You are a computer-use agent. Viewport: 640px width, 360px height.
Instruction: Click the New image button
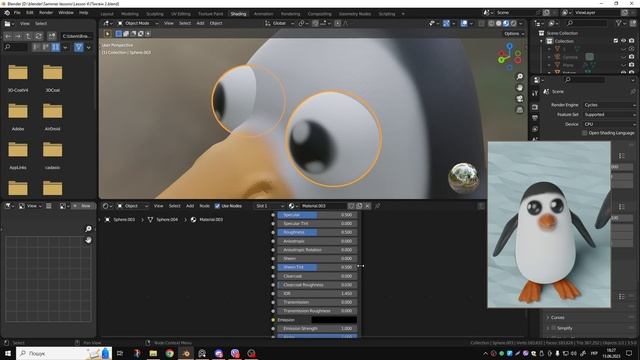pyautogui.click(x=83, y=206)
